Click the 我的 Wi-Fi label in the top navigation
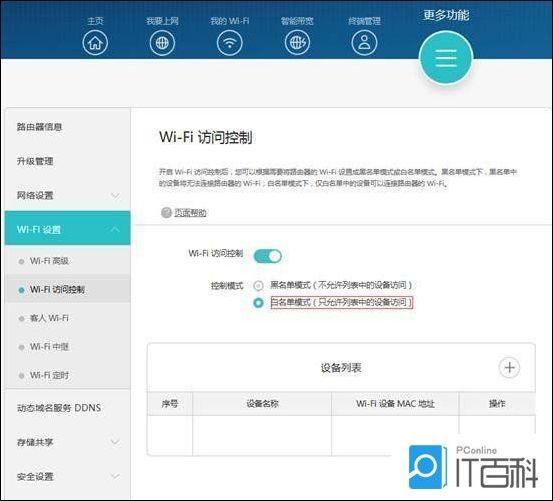The height and width of the screenshot is (501, 553). (230, 21)
